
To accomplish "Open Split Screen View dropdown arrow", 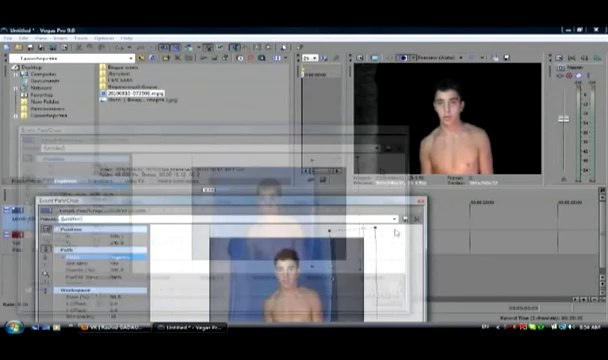I will (413, 58).
